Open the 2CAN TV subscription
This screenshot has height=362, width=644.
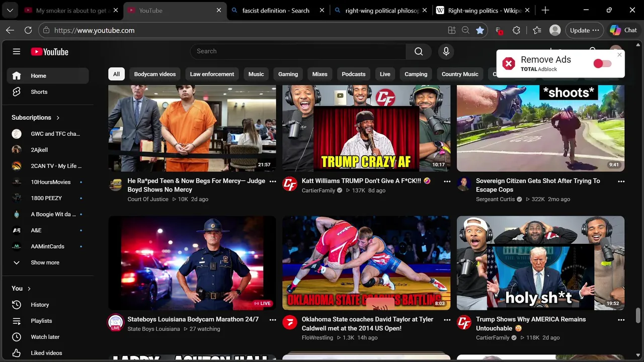(48, 166)
